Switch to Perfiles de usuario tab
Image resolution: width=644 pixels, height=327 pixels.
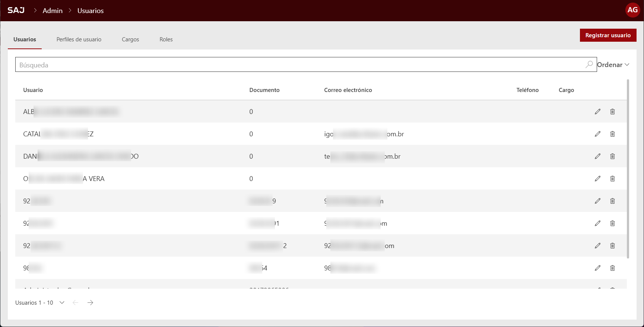point(79,39)
